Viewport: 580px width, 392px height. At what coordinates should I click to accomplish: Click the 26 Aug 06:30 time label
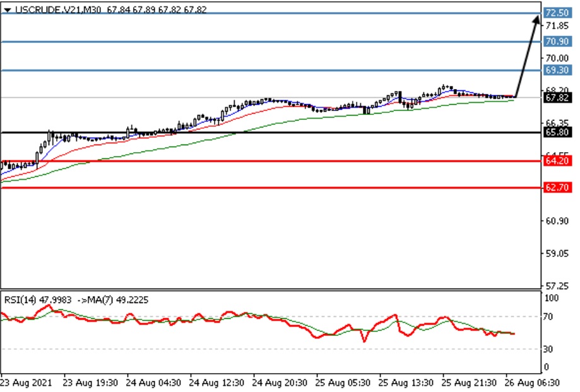pos(532,383)
